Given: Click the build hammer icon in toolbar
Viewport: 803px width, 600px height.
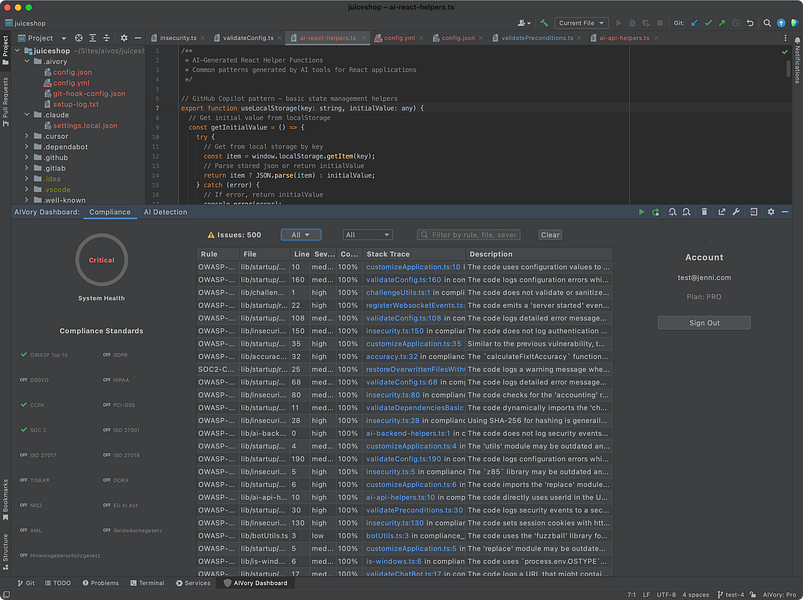Looking at the screenshot, I should (543, 22).
